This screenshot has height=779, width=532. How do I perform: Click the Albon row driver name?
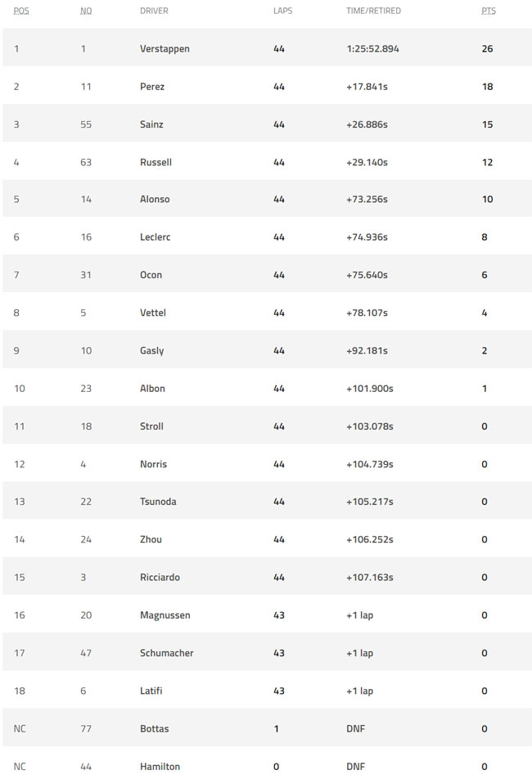(152, 389)
